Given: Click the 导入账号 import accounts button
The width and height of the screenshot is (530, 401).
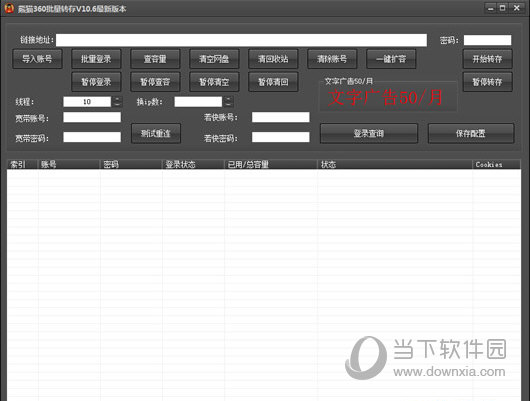Looking at the screenshot, I should 37,59.
